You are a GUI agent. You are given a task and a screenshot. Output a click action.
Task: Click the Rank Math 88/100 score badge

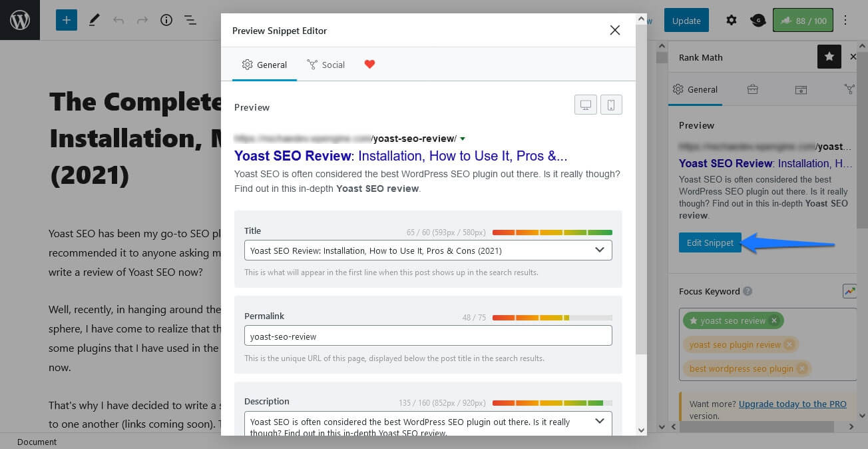[802, 20]
